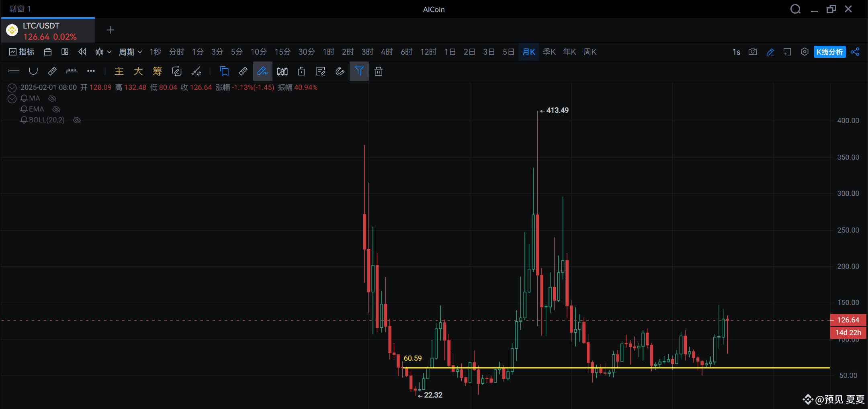Select the 15分 timeframe
Screen dimensions: 868x409
(x=283, y=52)
